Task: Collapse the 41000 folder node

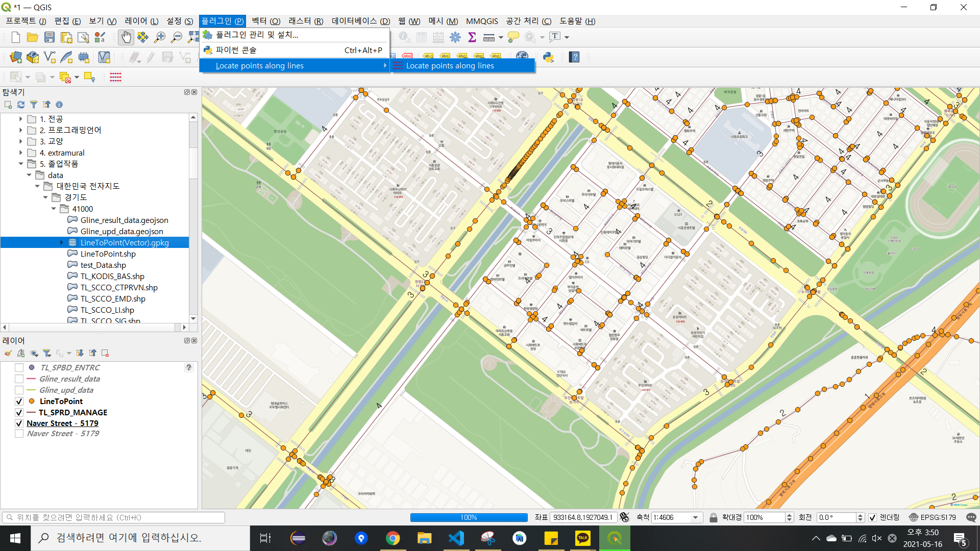Action: pyautogui.click(x=54, y=209)
